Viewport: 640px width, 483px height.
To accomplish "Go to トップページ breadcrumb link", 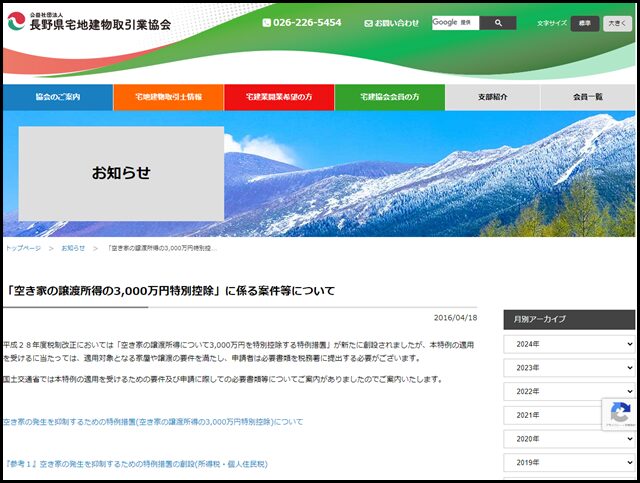I will pyautogui.click(x=23, y=248).
